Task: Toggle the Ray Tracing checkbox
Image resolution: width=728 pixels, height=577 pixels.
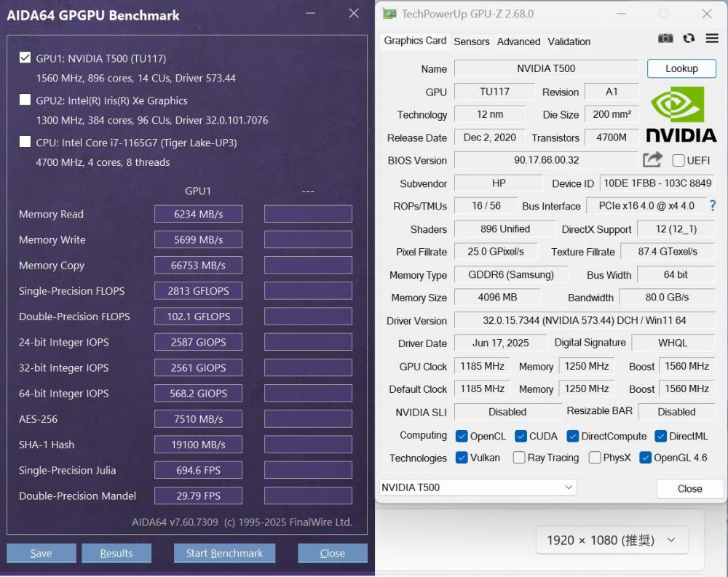Action: (519, 458)
